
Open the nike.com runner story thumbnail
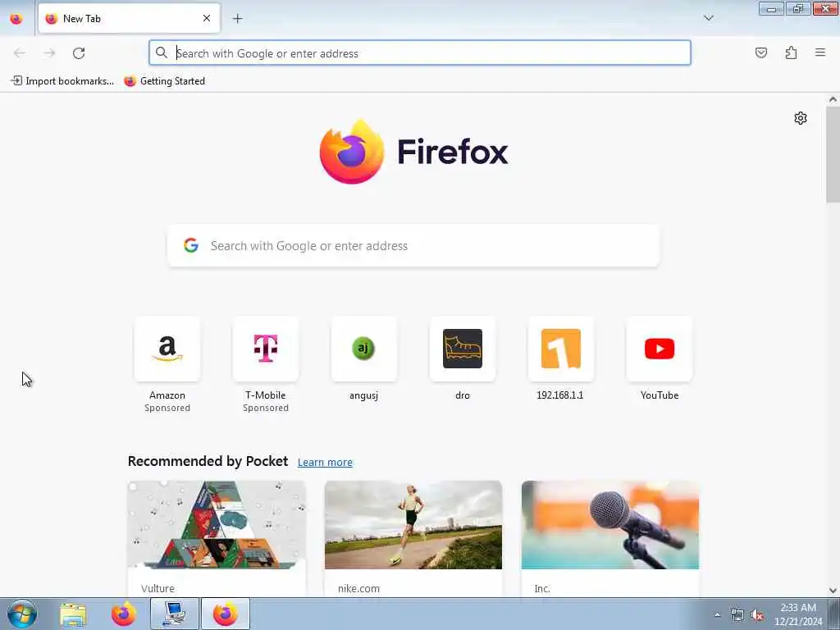tap(413, 525)
